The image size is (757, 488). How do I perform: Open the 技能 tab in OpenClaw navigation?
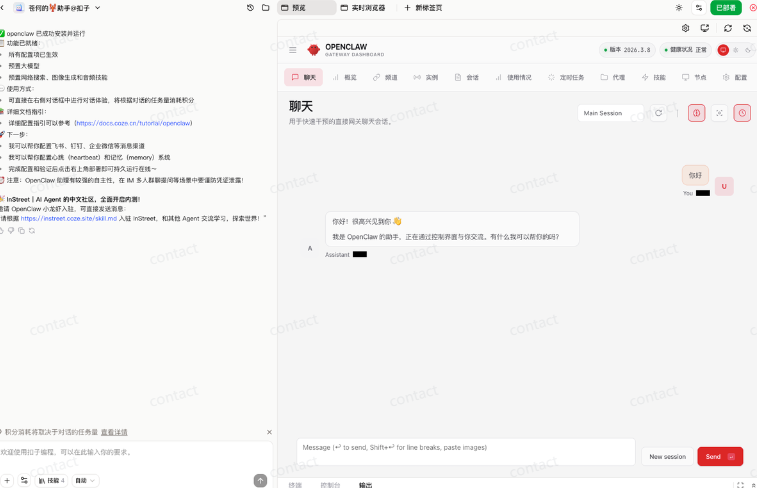[x=654, y=77]
